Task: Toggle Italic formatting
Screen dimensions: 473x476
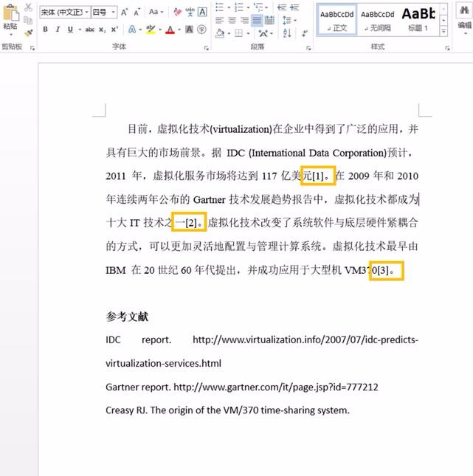Action: 58,30
